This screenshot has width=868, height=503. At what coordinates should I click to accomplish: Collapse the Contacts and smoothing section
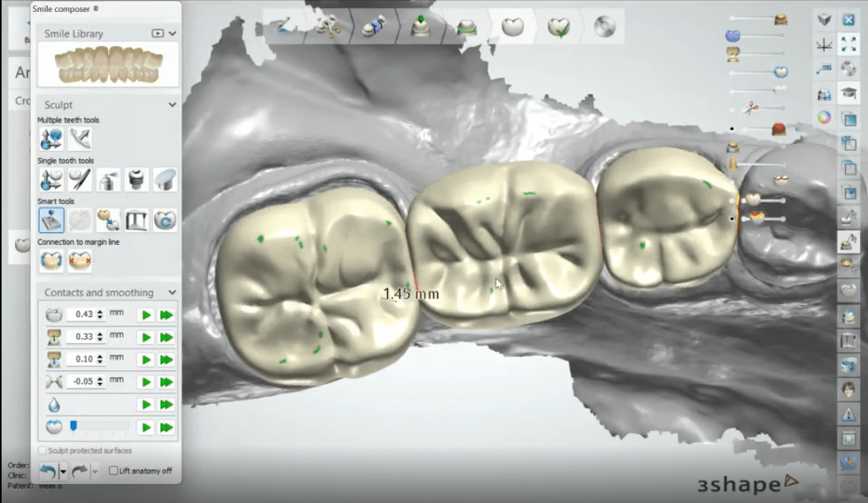tap(172, 292)
